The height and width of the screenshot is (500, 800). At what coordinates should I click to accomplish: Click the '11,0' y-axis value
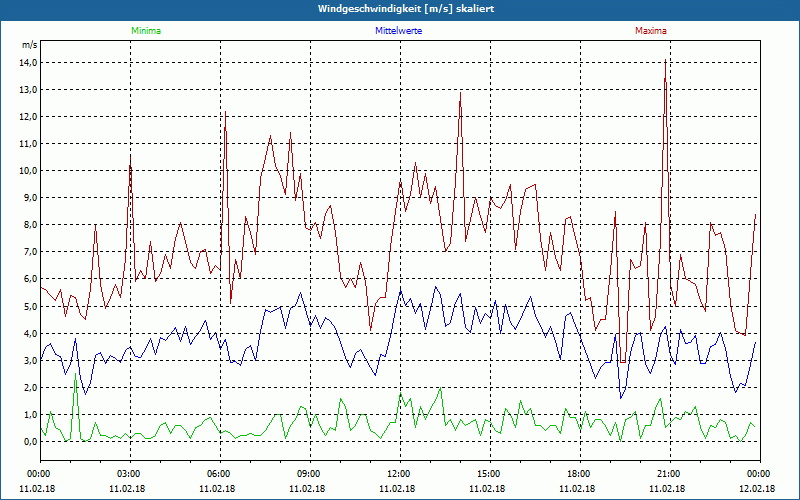pos(28,144)
